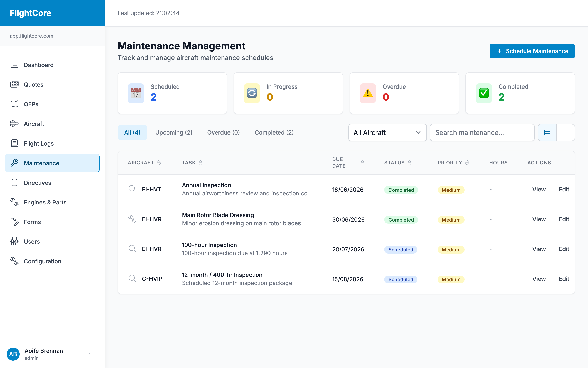The height and width of the screenshot is (368, 588).
Task: Edit the Annual Inspection record
Action: tap(564, 189)
